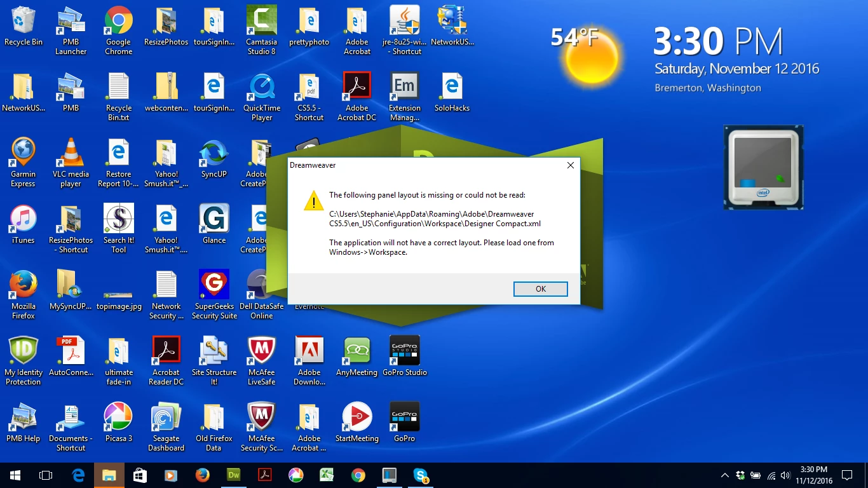Select the Camtasia Studio 8 icon
868x488 pixels.
261,31
